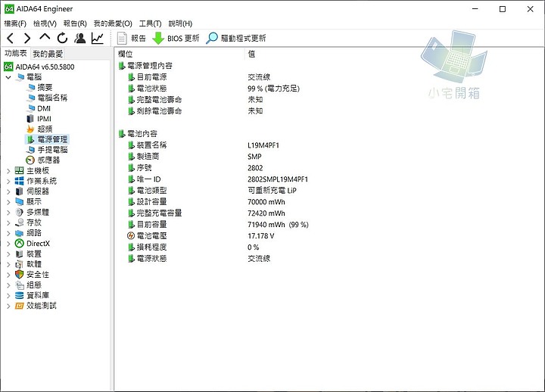The width and height of the screenshot is (545, 392).
Task: Open the 檔案(F) menu
Action: 15,23
